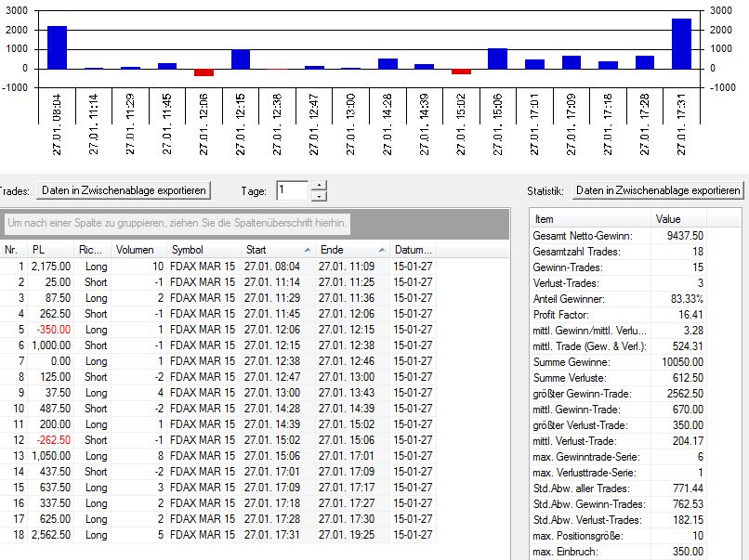
Task: Focus the Tage number input field
Action: tap(293, 190)
